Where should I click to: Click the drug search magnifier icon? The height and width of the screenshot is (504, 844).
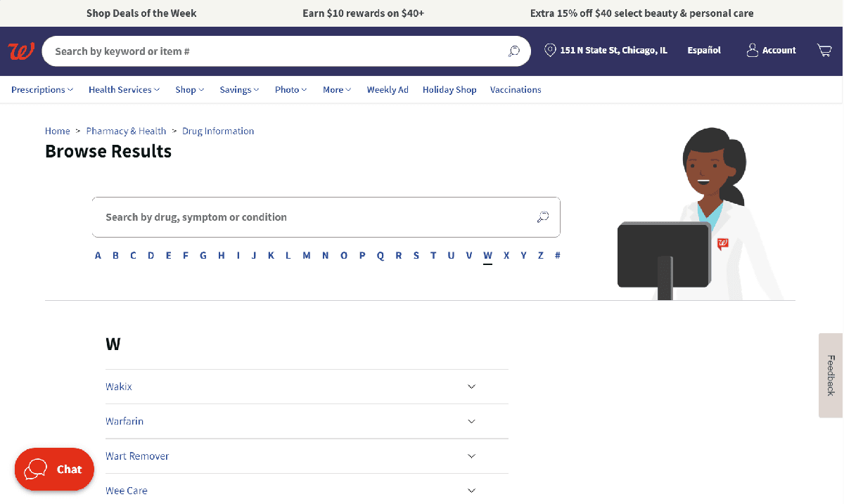coord(542,217)
